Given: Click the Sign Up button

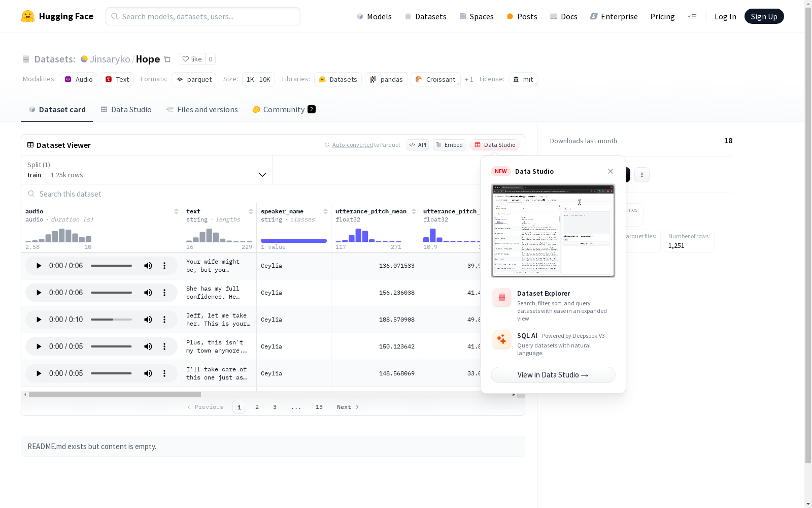Looking at the screenshot, I should (764, 16).
